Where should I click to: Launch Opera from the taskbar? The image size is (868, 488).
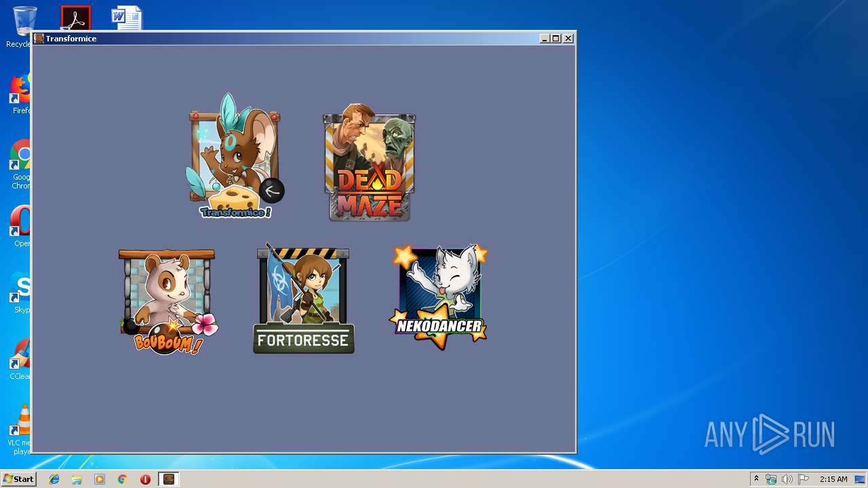click(145, 479)
